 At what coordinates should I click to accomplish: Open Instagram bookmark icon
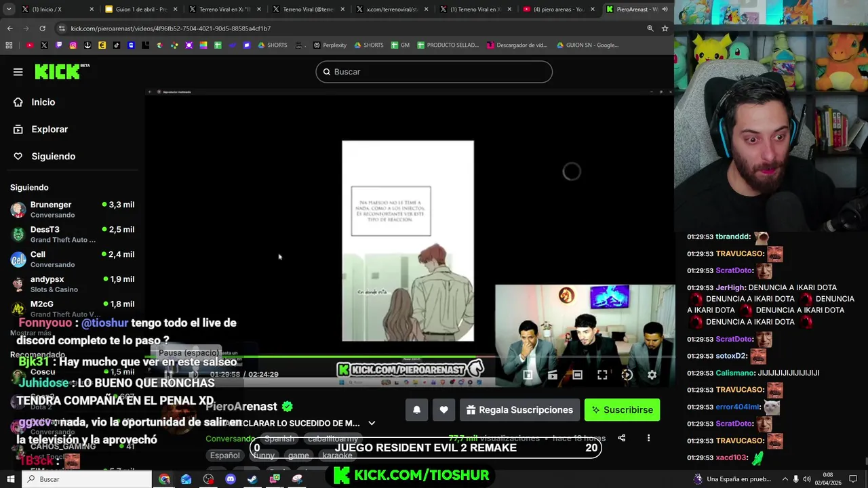73,45
